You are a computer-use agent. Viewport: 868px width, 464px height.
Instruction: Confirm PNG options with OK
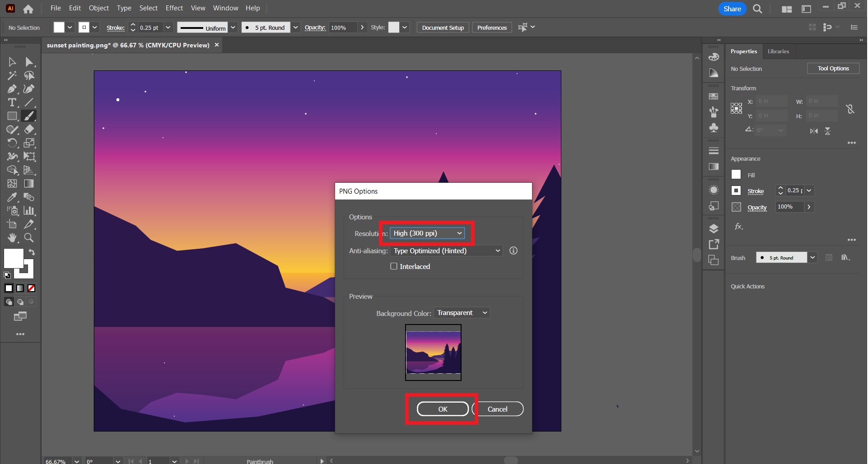(x=443, y=409)
